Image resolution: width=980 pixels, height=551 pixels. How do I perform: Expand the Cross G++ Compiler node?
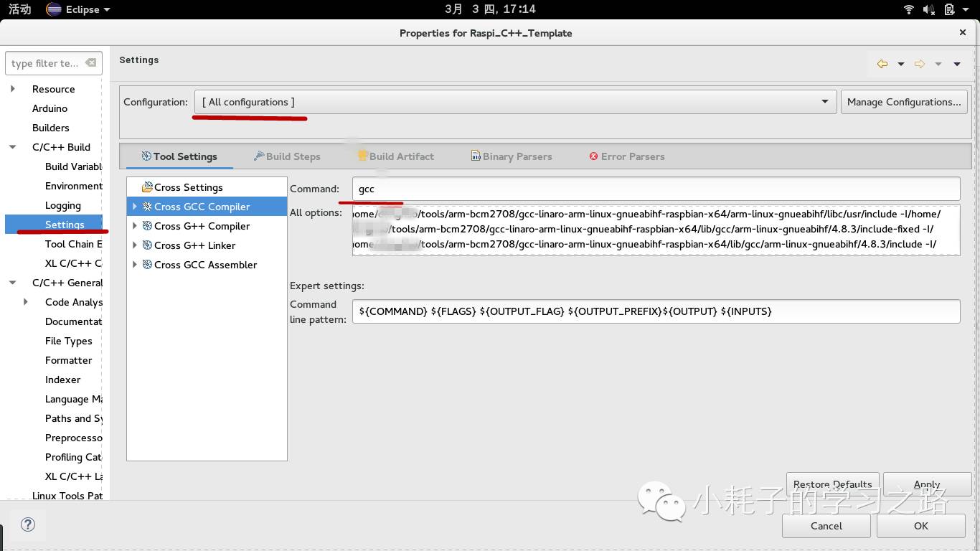pyautogui.click(x=134, y=226)
